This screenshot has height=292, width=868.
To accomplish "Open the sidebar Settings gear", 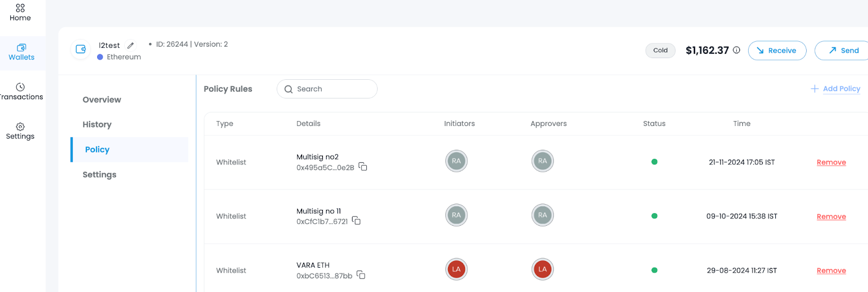I will (x=20, y=131).
